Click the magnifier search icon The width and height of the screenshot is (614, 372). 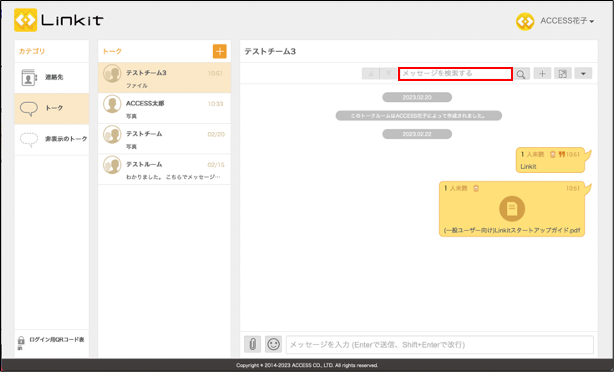pyautogui.click(x=521, y=74)
